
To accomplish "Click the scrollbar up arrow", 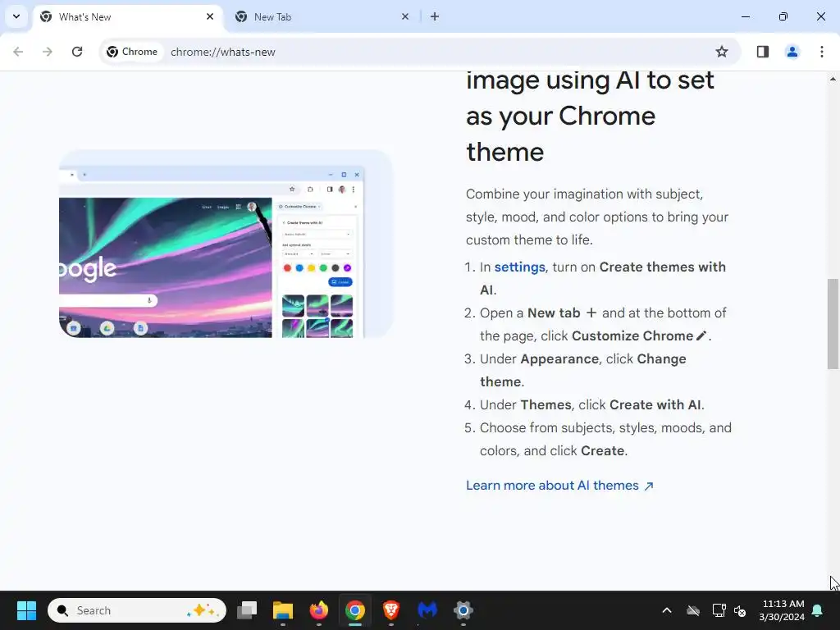I will click(x=833, y=79).
